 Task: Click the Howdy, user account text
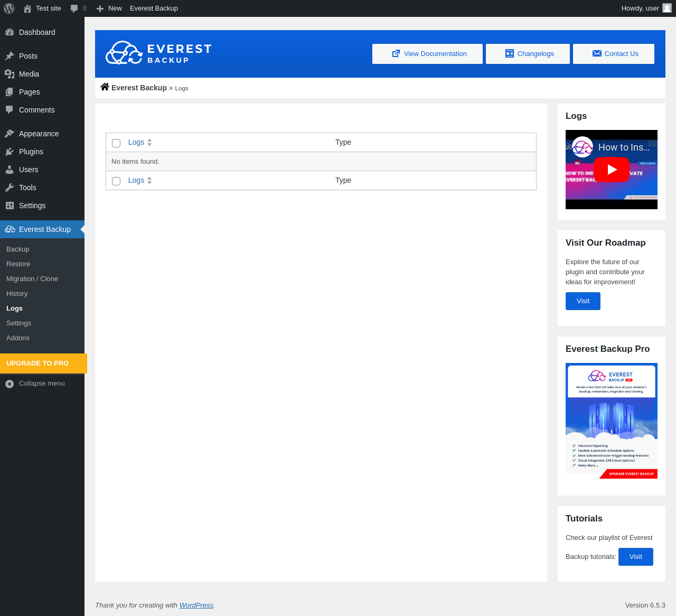pyautogui.click(x=640, y=8)
